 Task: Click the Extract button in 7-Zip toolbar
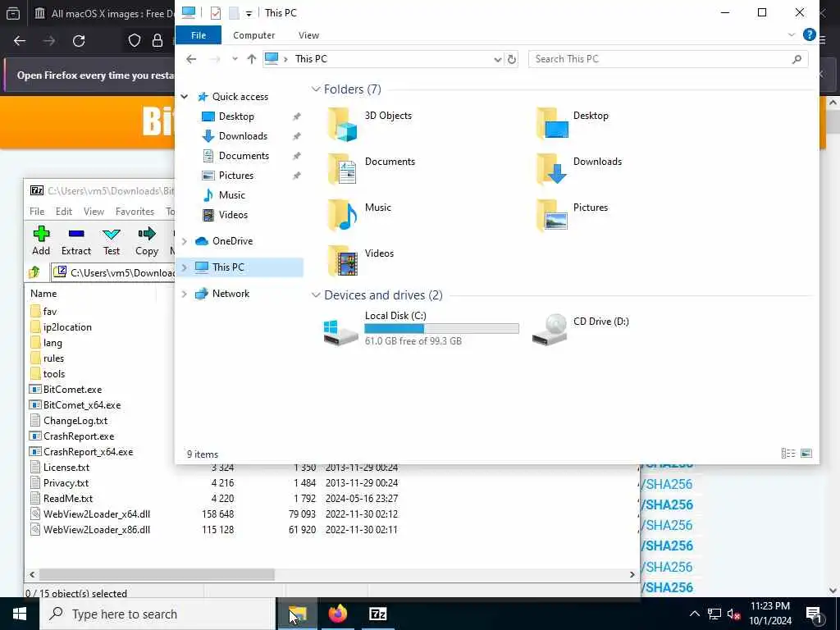(x=76, y=241)
